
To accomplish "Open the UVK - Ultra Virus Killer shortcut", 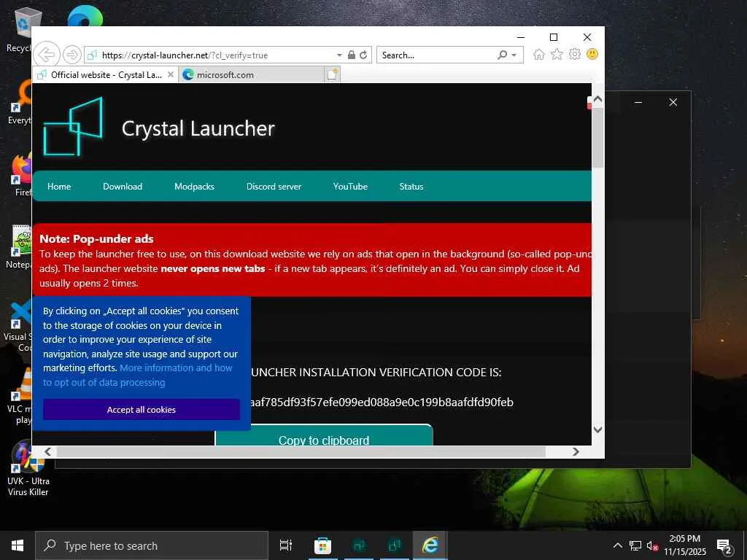I will tap(28, 468).
